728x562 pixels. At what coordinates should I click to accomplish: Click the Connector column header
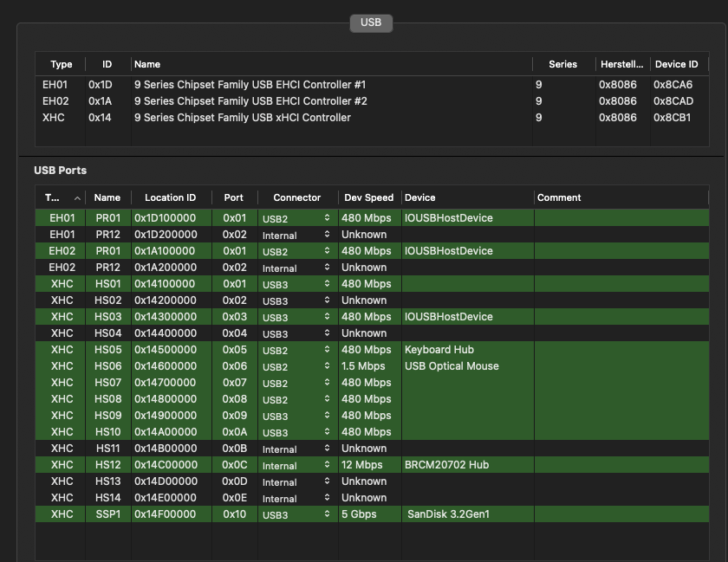297,197
